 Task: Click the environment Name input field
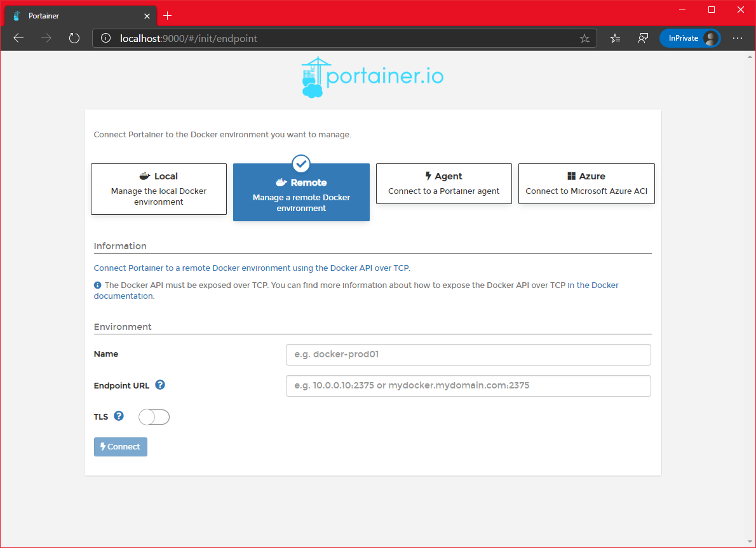click(x=468, y=355)
